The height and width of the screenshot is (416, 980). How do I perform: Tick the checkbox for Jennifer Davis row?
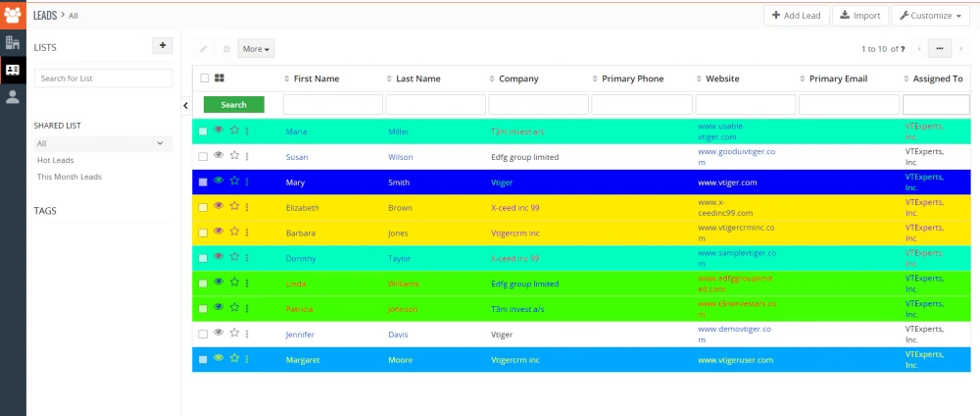point(204,335)
